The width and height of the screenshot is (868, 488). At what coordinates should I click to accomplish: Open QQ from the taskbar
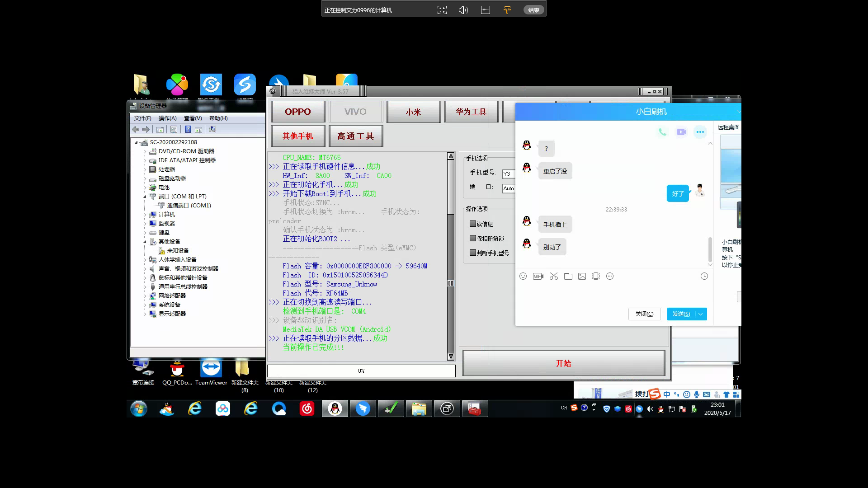tap(335, 409)
